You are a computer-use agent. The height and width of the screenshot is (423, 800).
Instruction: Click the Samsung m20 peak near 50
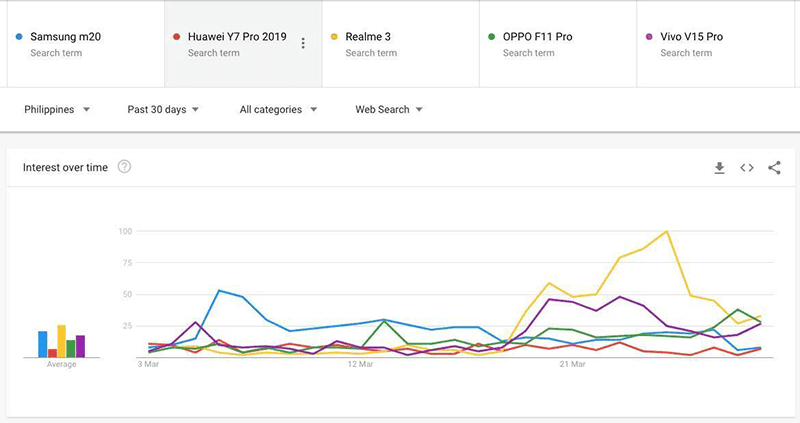point(219,291)
